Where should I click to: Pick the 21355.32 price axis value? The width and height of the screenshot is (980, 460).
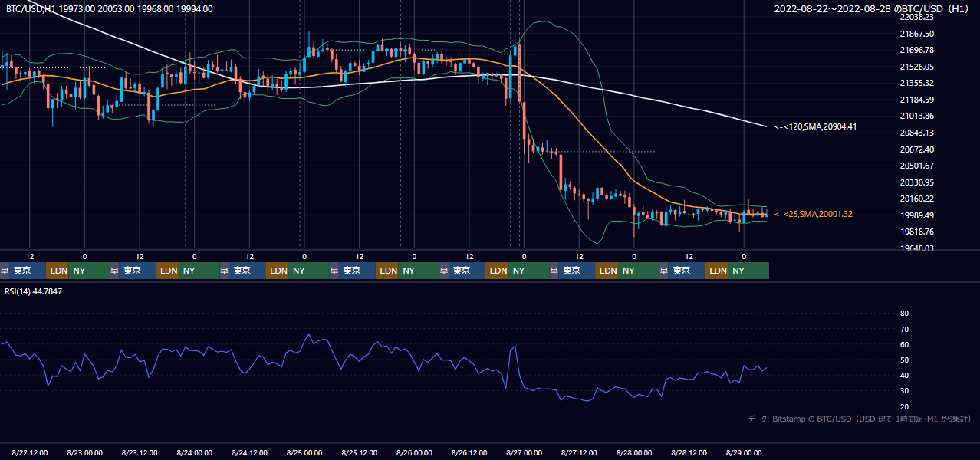pos(917,83)
